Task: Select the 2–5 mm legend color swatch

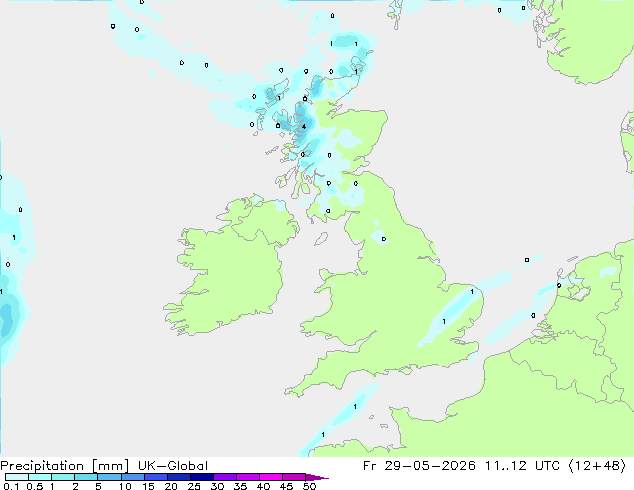Action: [x=86, y=477]
